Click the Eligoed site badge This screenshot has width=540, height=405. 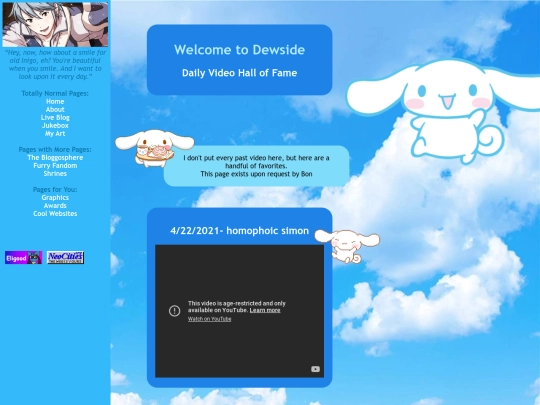pyautogui.click(x=23, y=258)
